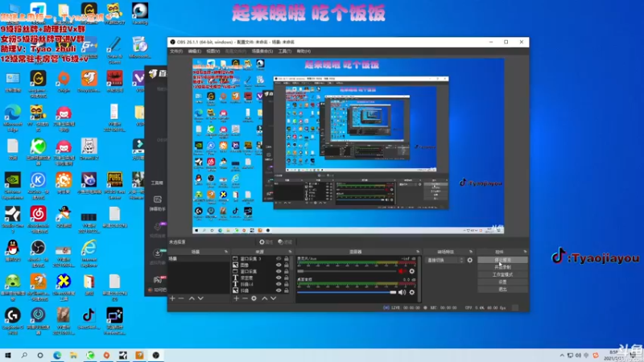
Task: Open the NetEase Cloud Music desktop shortcut
Action: tap(38, 220)
